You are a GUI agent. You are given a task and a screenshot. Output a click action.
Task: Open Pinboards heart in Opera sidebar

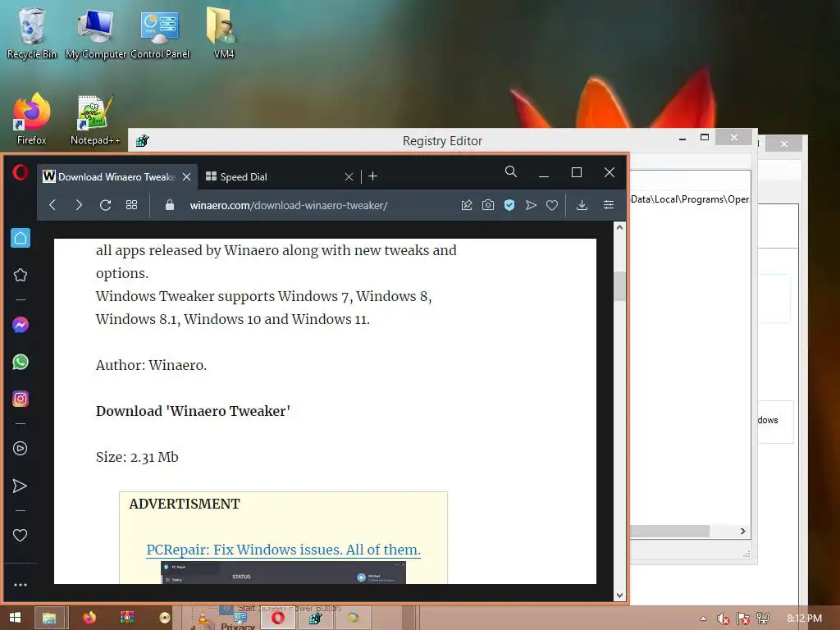(21, 535)
